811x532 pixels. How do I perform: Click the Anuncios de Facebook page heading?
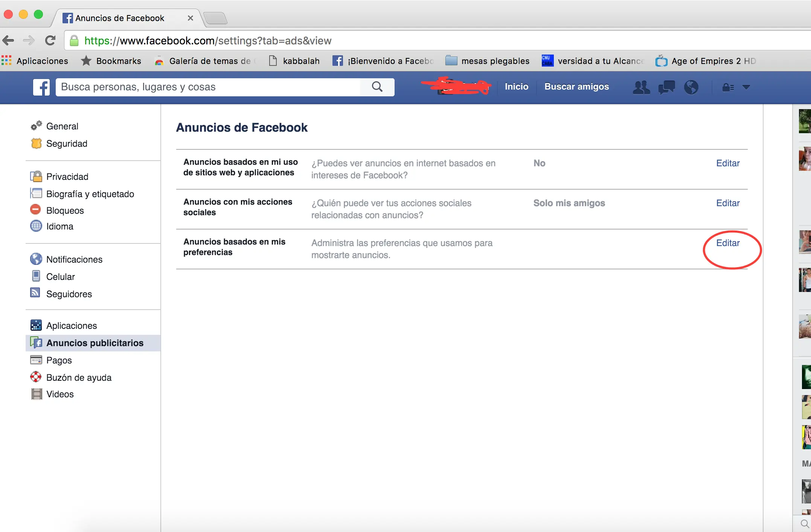242,128
